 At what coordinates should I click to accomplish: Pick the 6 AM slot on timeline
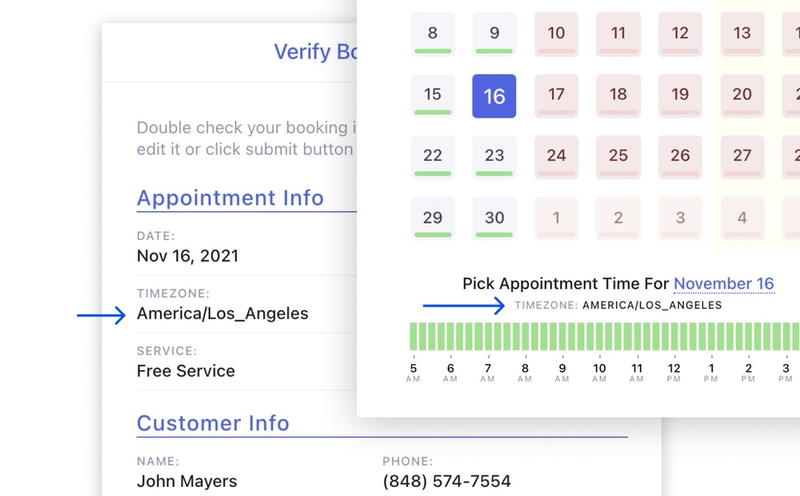pyautogui.click(x=451, y=336)
